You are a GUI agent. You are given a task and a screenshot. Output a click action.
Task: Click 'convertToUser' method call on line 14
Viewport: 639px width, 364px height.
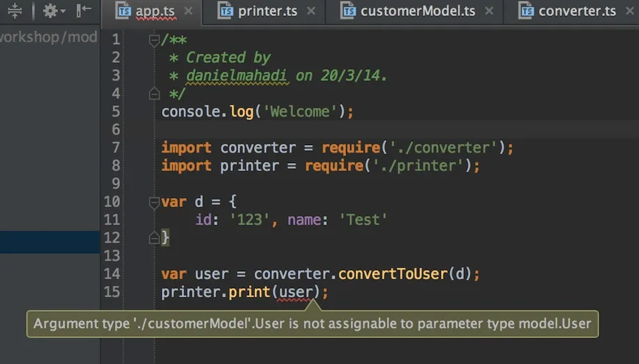tap(393, 273)
